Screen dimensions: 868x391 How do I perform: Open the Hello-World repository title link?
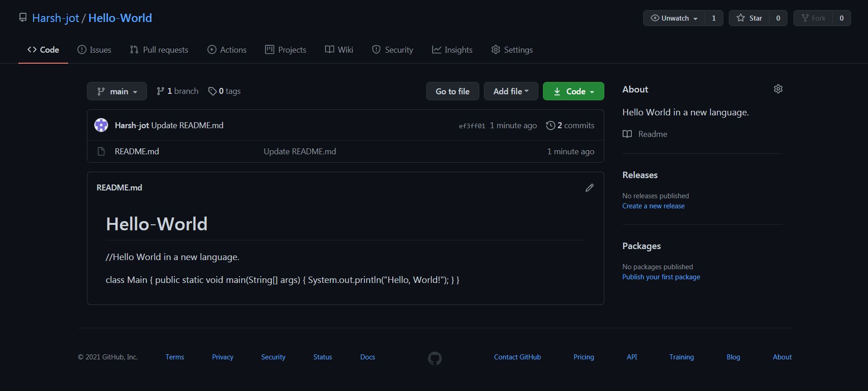click(x=120, y=18)
